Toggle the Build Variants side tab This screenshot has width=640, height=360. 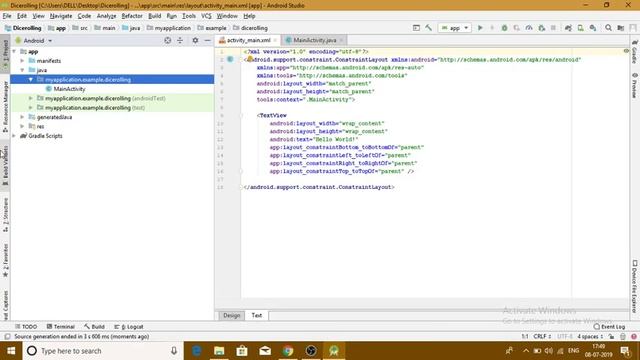pos(5,166)
